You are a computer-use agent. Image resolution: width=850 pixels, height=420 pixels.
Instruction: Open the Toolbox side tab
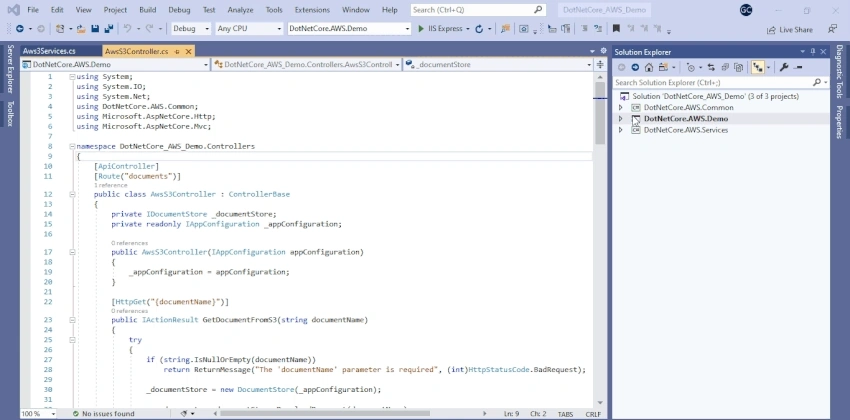coord(10,113)
